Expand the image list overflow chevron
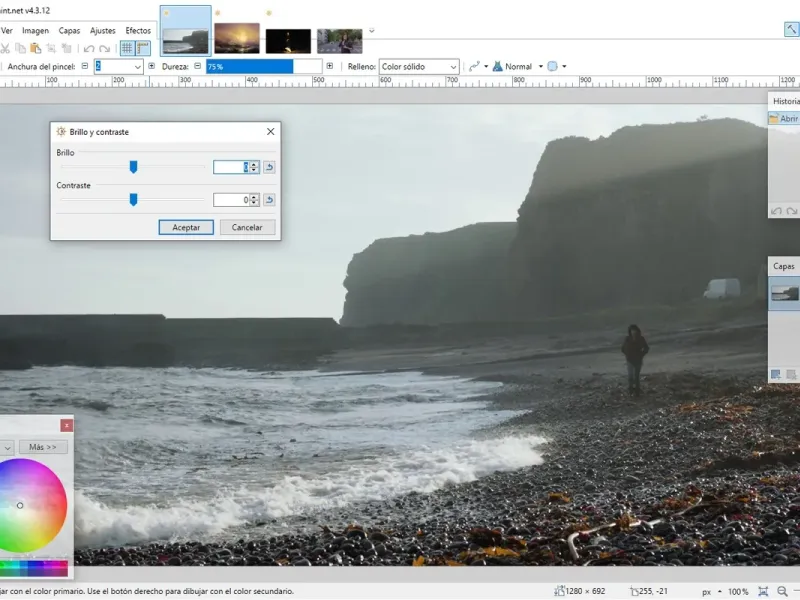 pyautogui.click(x=371, y=31)
